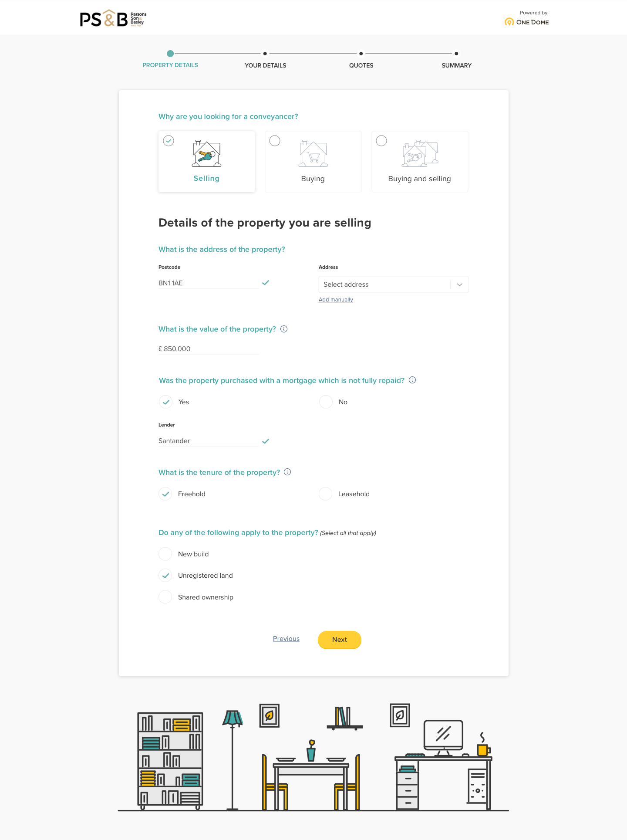627x840 pixels.
Task: Click the address dropdown chevron arrow
Action: tap(459, 285)
